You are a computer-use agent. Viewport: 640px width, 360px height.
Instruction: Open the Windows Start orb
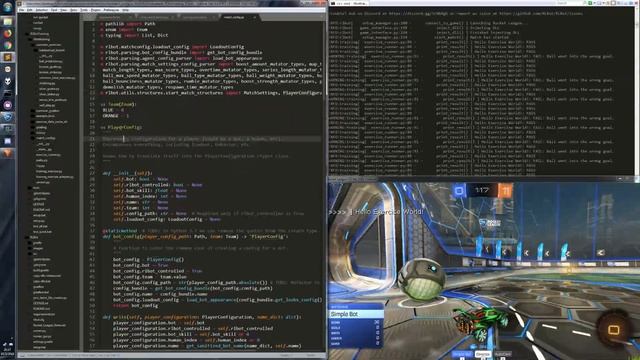point(7,7)
